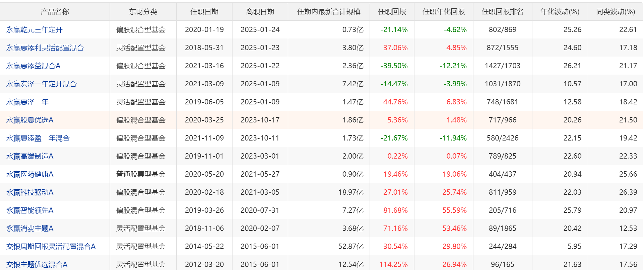
Task: Open fund link 交银周期回报灵活配置混合A
Action: coord(51,247)
